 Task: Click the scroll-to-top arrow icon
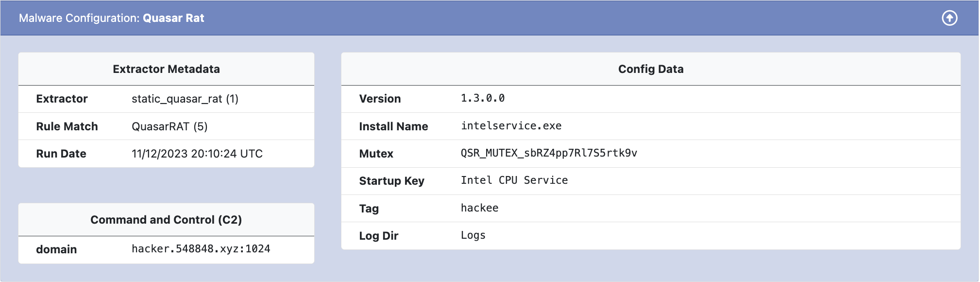click(949, 18)
